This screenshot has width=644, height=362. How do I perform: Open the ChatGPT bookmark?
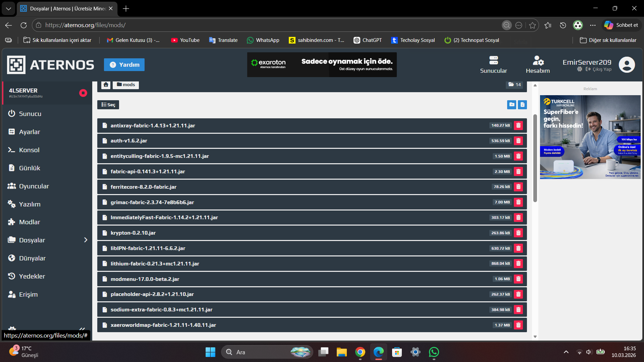click(x=368, y=40)
